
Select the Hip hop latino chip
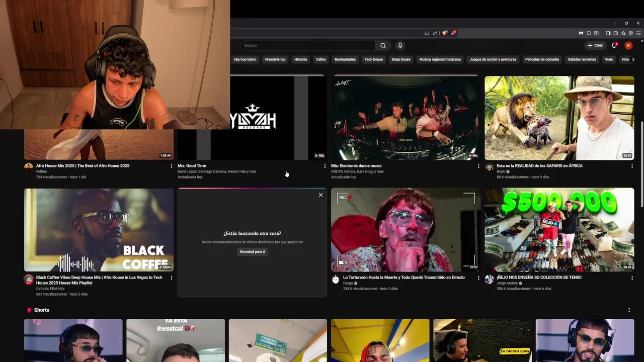tap(245, 59)
